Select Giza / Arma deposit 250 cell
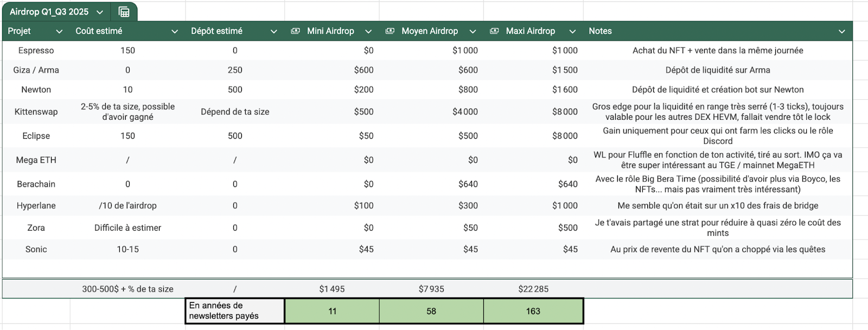The width and height of the screenshot is (868, 330). point(235,70)
